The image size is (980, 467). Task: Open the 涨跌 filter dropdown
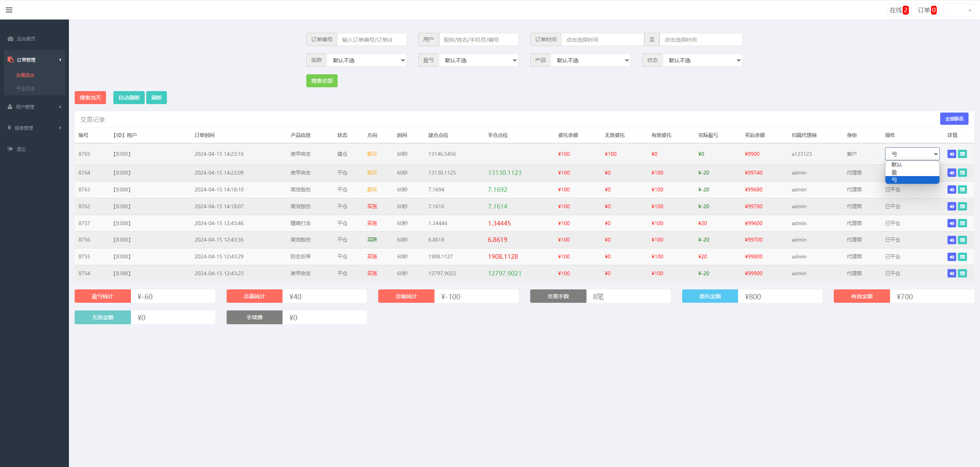coord(366,60)
